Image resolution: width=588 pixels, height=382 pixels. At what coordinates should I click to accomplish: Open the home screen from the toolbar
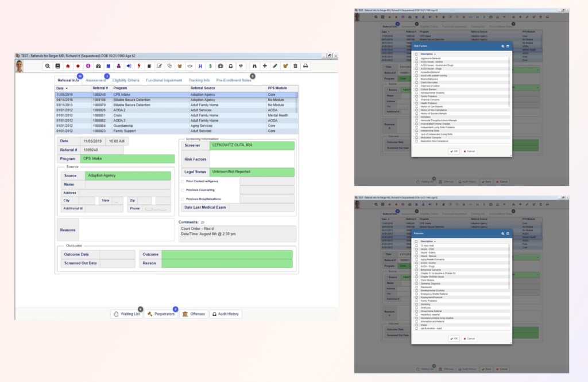click(x=67, y=65)
